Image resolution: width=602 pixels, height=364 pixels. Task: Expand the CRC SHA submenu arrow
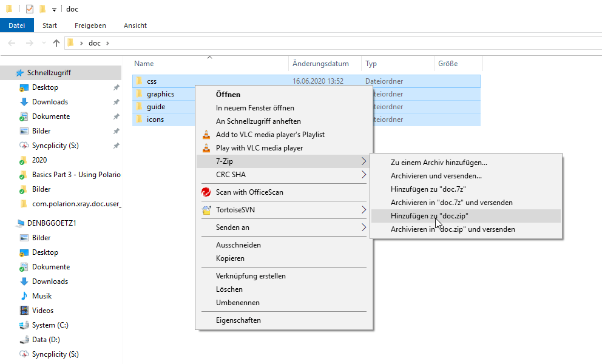(x=364, y=175)
